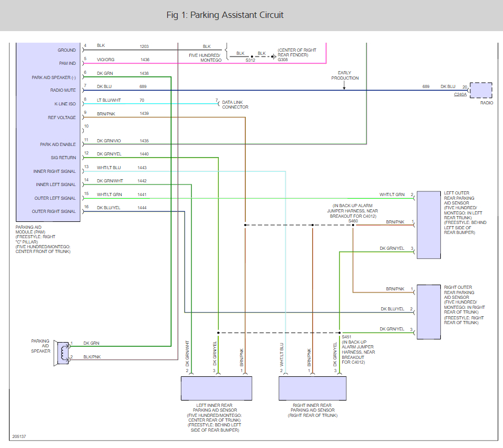Click the title Fig 1: Parking Assistant Circuit

225,15
